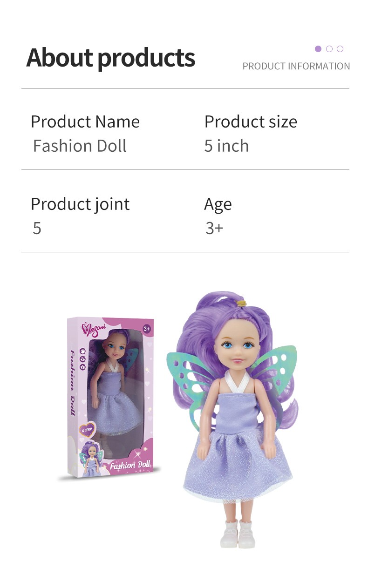Click the yellow hair tie on the doll
The image size is (368, 588).
[241, 303]
